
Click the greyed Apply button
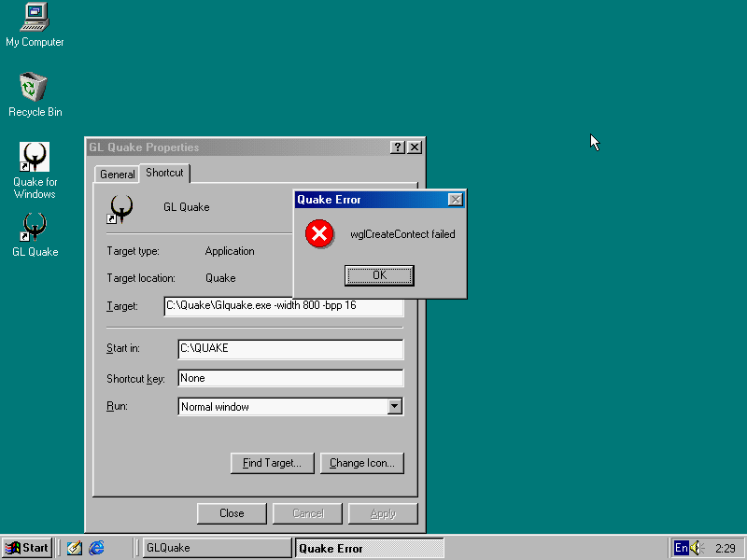(383, 513)
